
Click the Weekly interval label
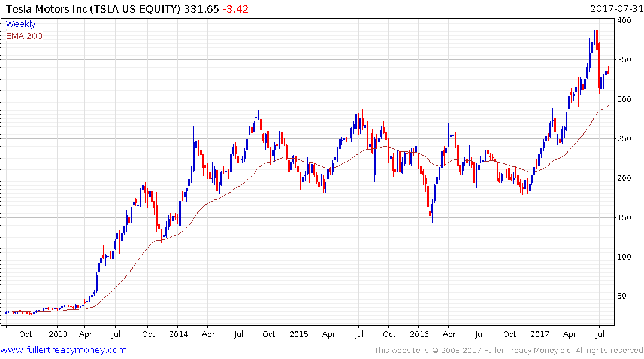20,24
